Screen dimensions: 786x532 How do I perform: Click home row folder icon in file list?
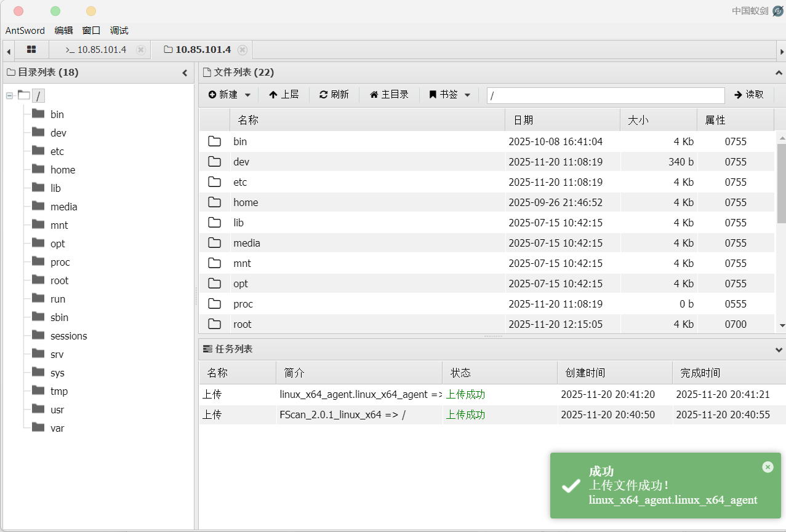click(214, 202)
